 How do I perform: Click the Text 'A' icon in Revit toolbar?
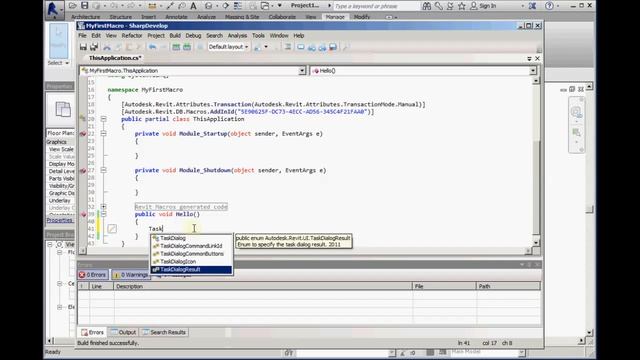tap(193, 6)
